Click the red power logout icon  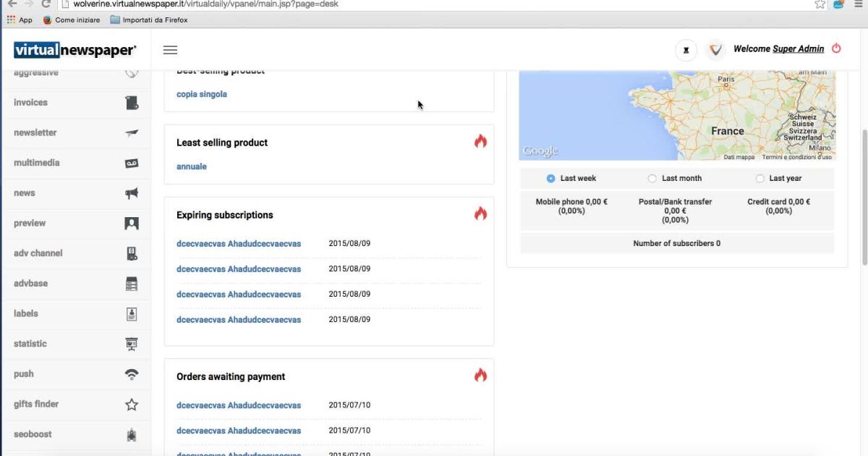(836, 48)
